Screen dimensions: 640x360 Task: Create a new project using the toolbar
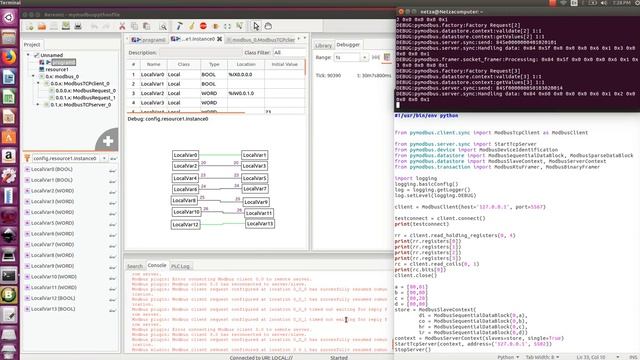30,26
